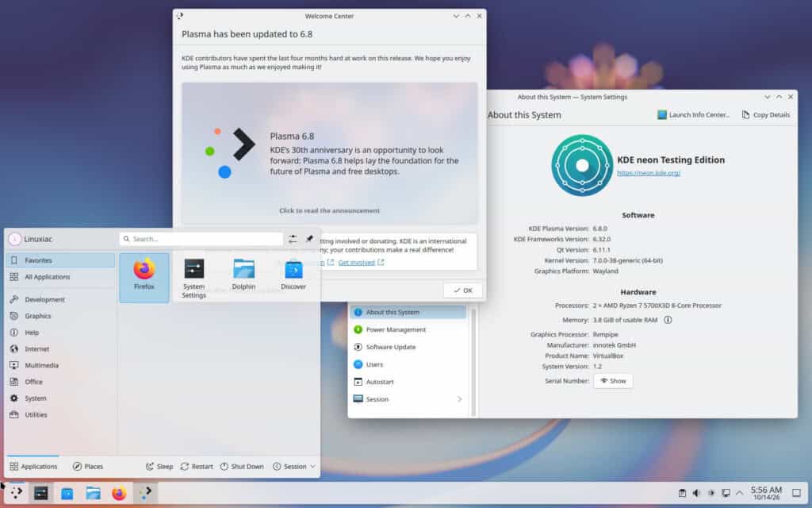
Task: Click System Settings icon on the taskbar
Action: pos(41,494)
